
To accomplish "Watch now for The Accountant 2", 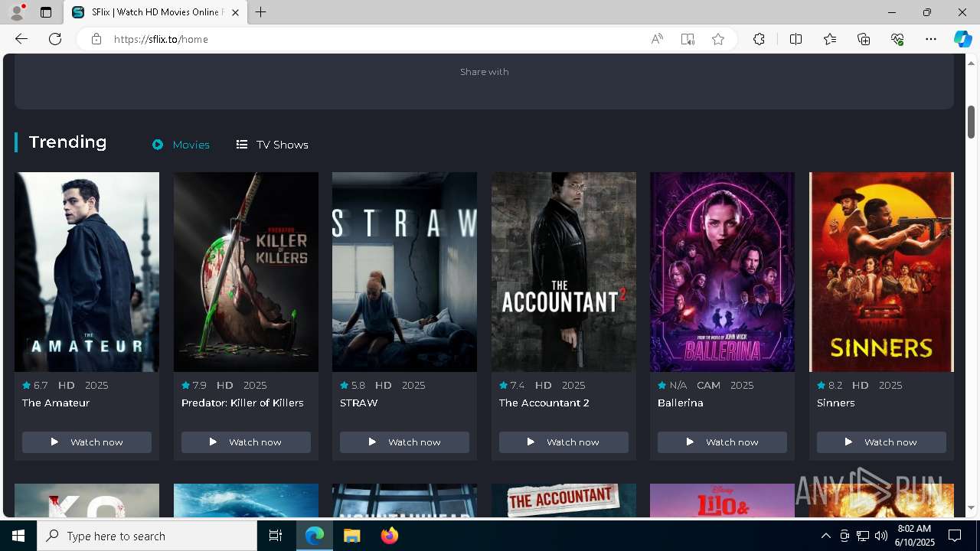I will [x=563, y=442].
